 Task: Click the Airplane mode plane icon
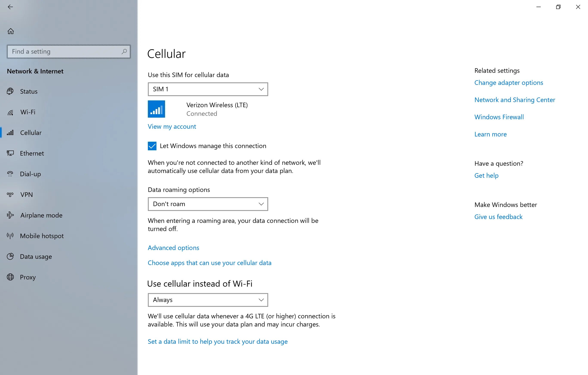[x=10, y=215]
